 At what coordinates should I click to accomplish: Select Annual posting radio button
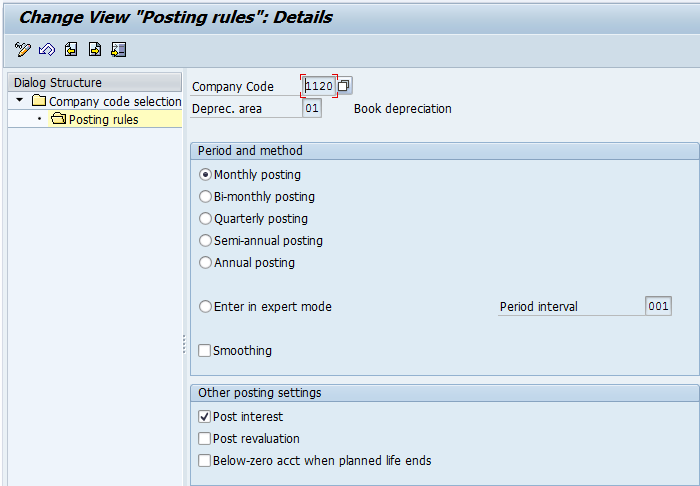point(205,262)
